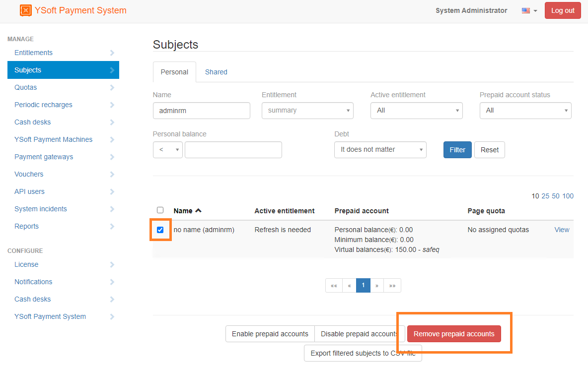Open the Debt dropdown

(x=380, y=150)
